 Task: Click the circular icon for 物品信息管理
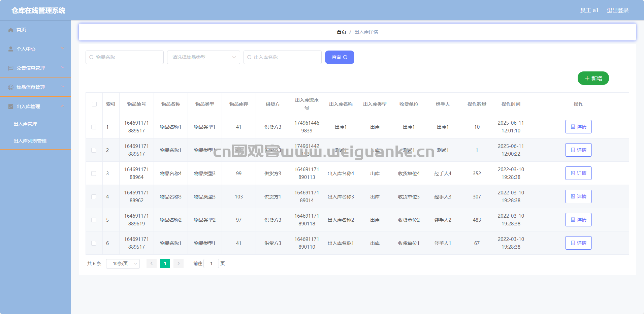pos(11,87)
